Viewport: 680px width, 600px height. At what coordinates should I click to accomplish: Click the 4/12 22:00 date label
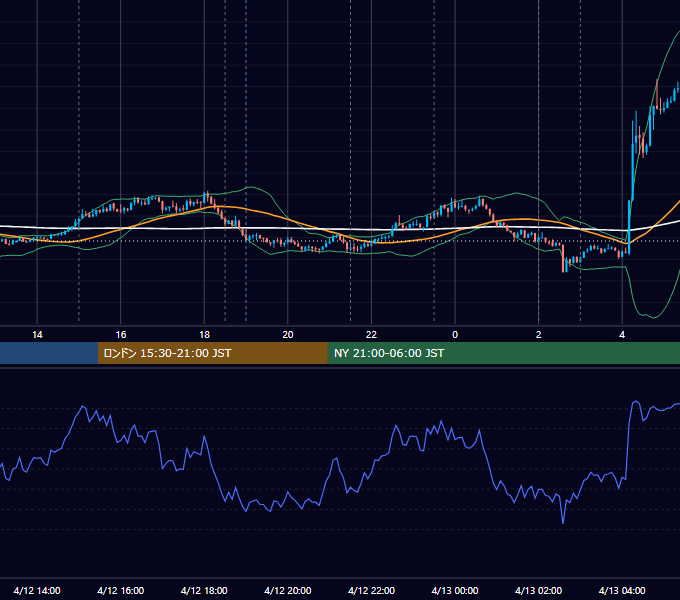371,590
